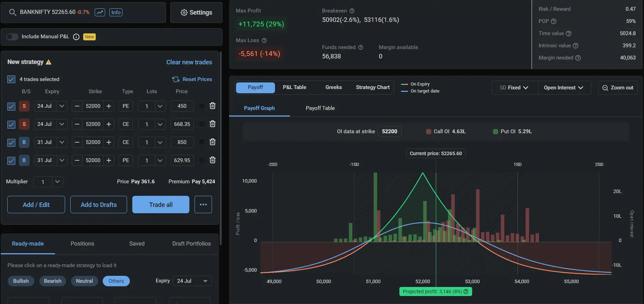
Task: Open the Info badge for BANKNIFTY
Action: pos(116,13)
